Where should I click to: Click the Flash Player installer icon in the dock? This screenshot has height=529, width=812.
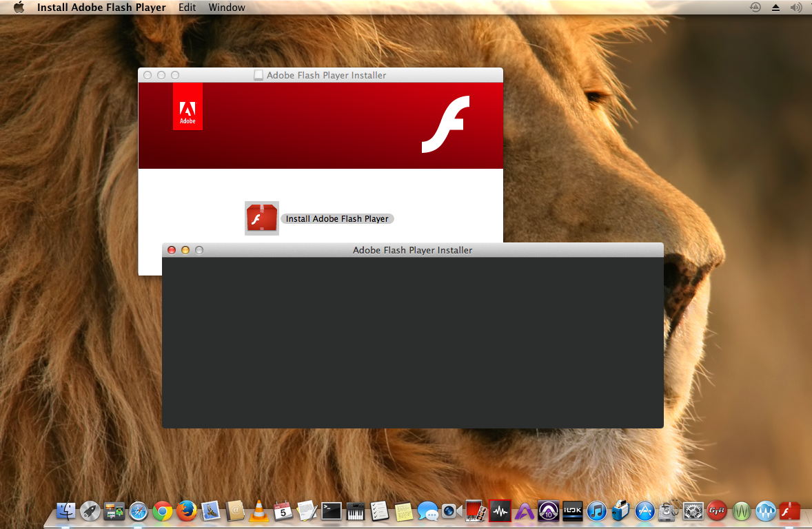(x=790, y=511)
